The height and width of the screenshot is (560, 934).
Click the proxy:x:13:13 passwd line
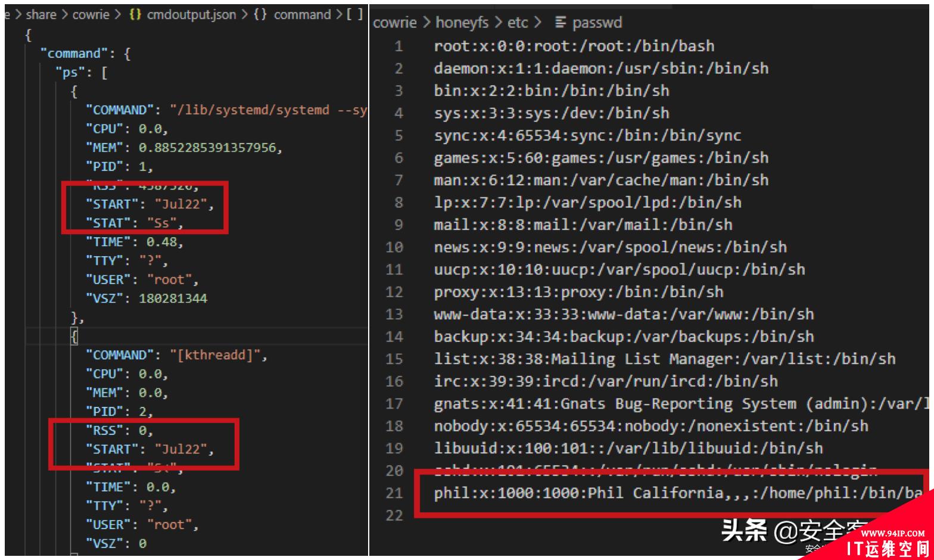click(578, 292)
